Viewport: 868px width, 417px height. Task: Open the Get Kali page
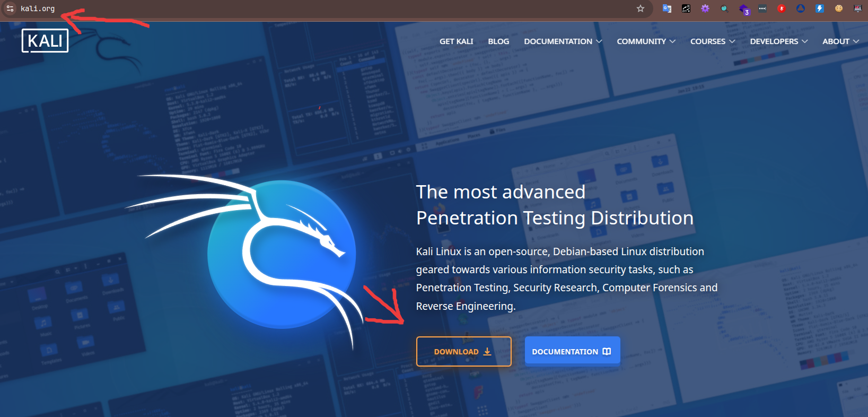[x=457, y=41]
